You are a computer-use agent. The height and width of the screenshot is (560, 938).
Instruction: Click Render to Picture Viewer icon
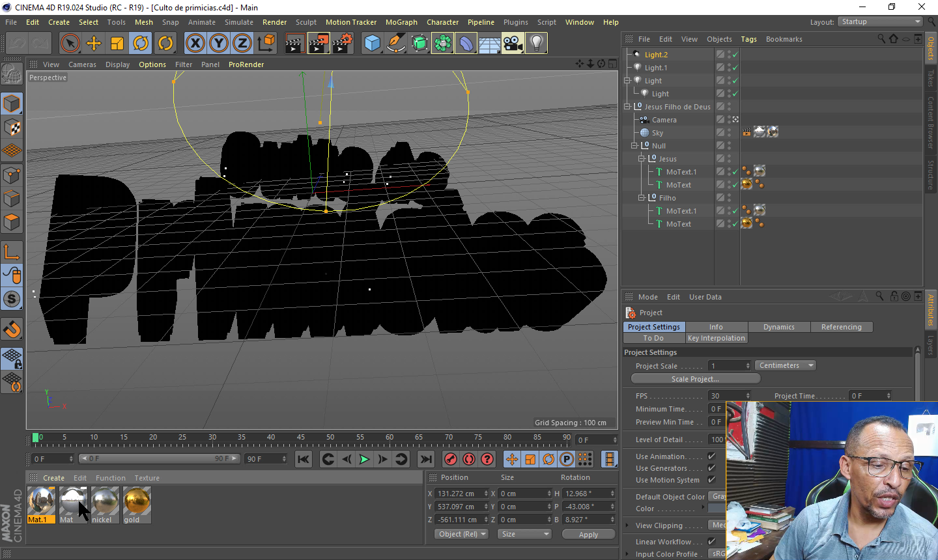tap(319, 44)
